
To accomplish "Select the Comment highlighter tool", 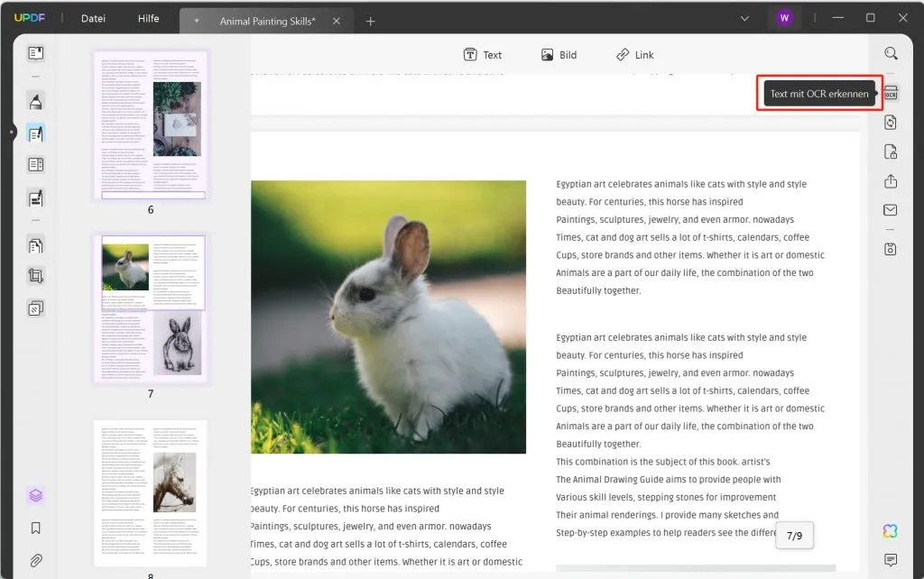I will point(35,101).
